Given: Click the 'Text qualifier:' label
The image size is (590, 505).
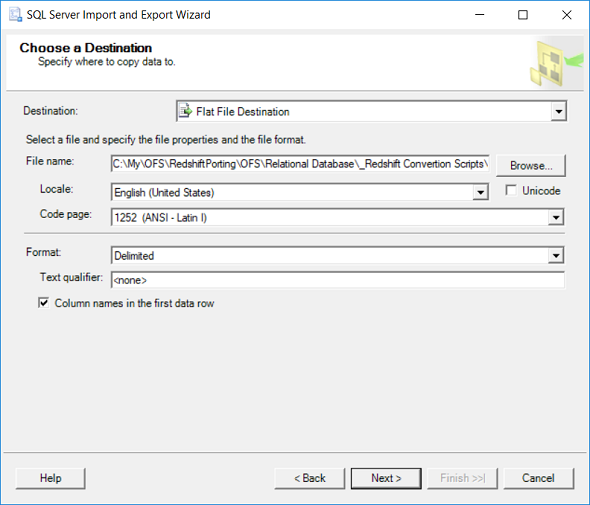Looking at the screenshot, I should (x=71, y=277).
